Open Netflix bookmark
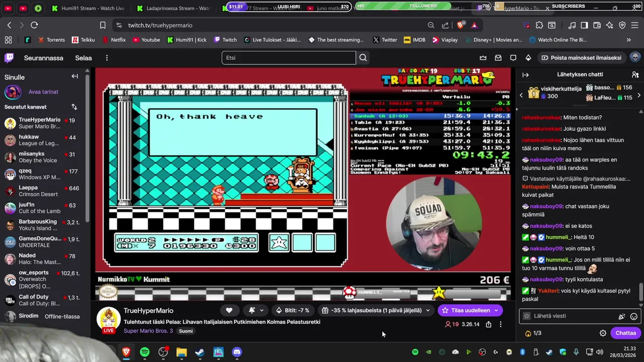This screenshot has height=362, width=644. pos(114,40)
